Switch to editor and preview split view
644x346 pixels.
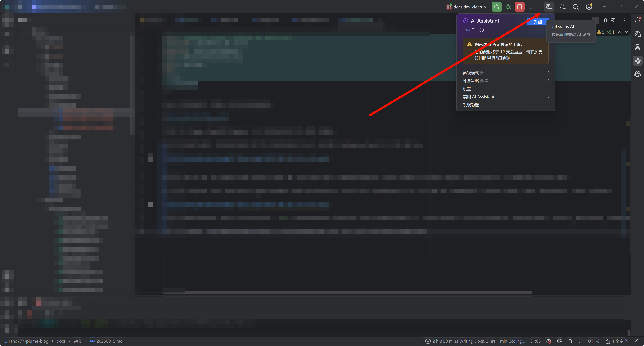(x=604, y=20)
